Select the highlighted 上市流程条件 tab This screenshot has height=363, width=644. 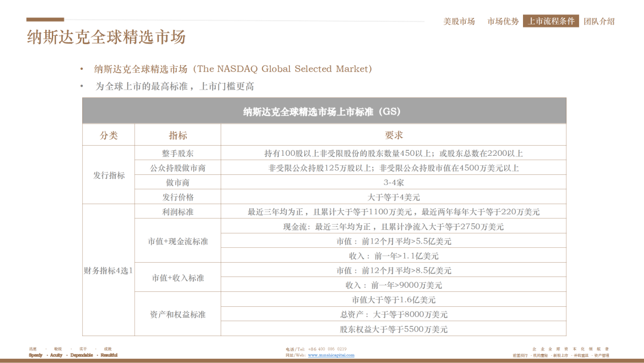551,21
